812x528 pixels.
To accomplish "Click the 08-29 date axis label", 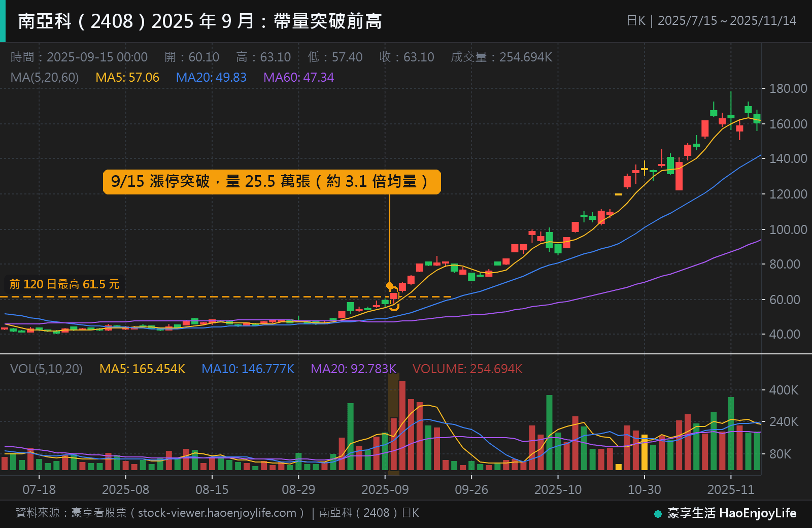I will (298, 489).
